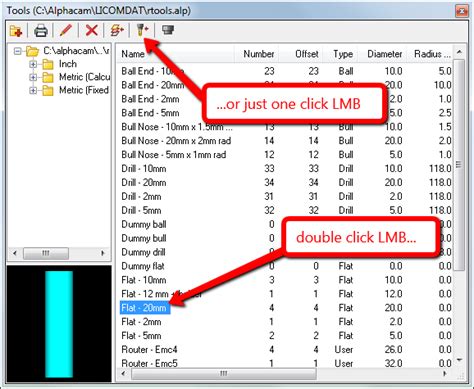Select the Drill - 20mm tool

144,183
